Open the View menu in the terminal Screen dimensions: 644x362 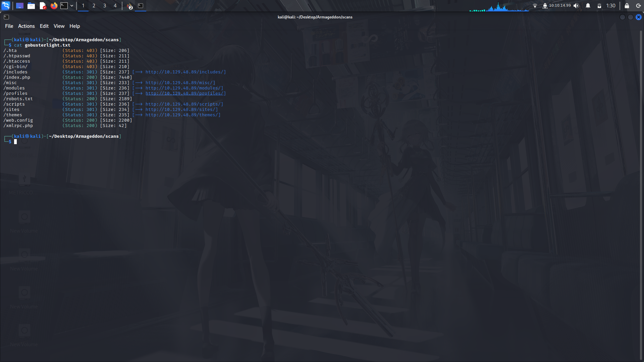[59, 26]
